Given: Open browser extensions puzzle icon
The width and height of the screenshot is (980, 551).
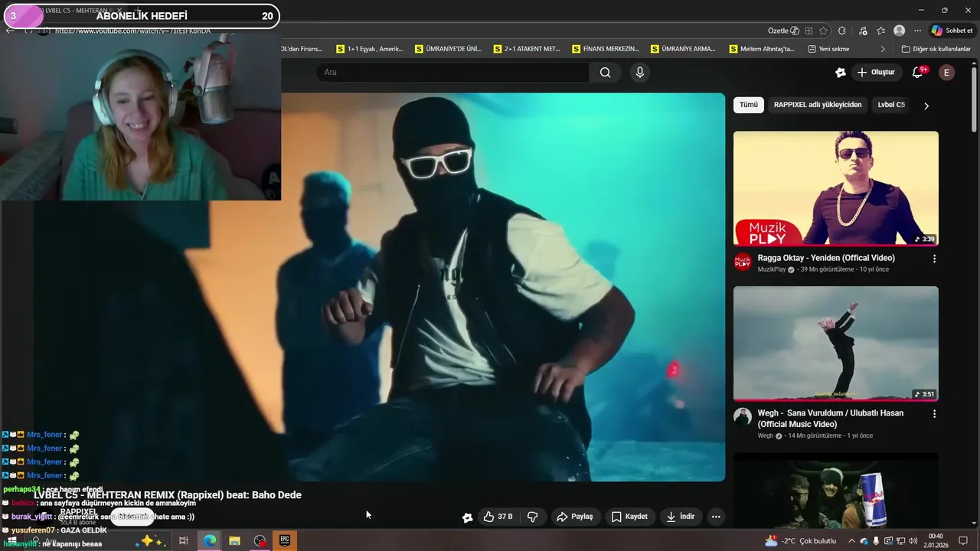Looking at the screenshot, I should [x=842, y=31].
